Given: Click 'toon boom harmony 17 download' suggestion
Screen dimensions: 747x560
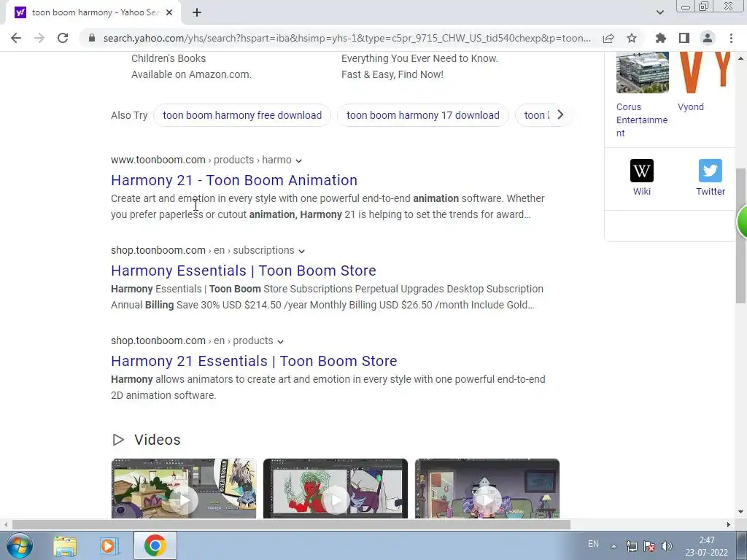Looking at the screenshot, I should [423, 115].
